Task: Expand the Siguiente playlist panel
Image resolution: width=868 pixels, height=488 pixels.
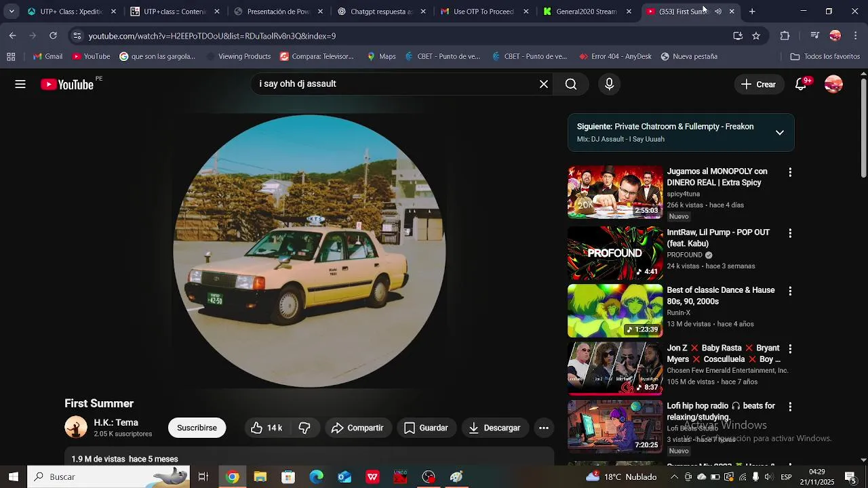Action: (779, 132)
